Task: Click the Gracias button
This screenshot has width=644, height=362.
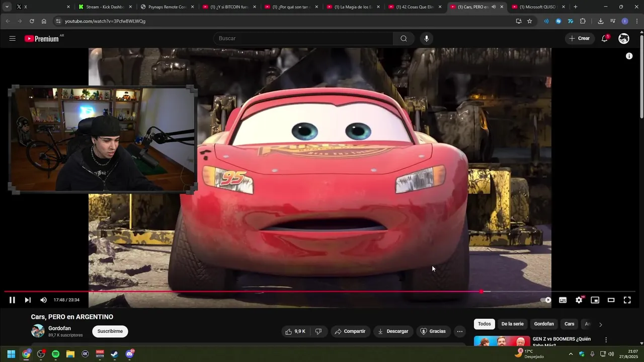Action: [x=433, y=331]
